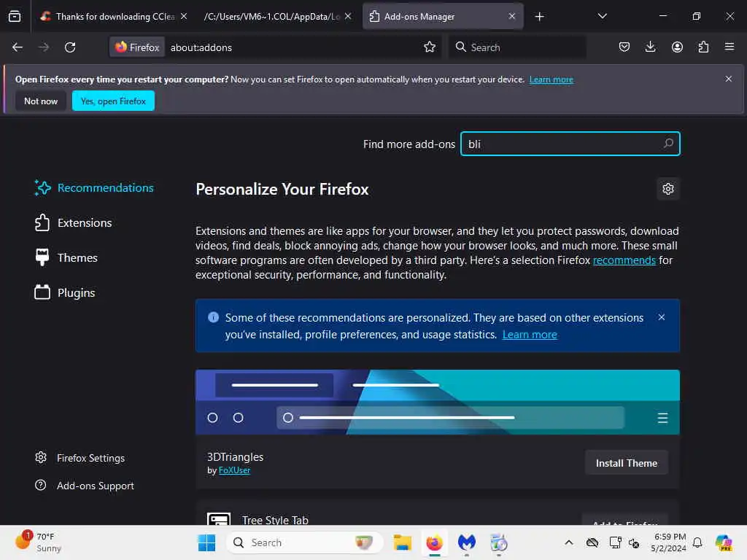Open Firefox Settings from the sidebar
747x560 pixels.
coord(80,458)
